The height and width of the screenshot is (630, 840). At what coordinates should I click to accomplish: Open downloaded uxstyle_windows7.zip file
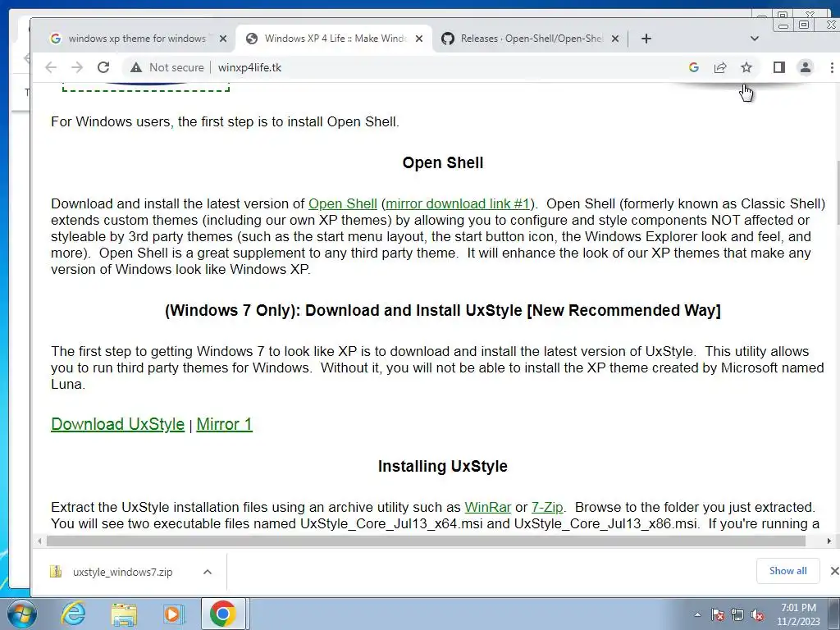tap(122, 572)
